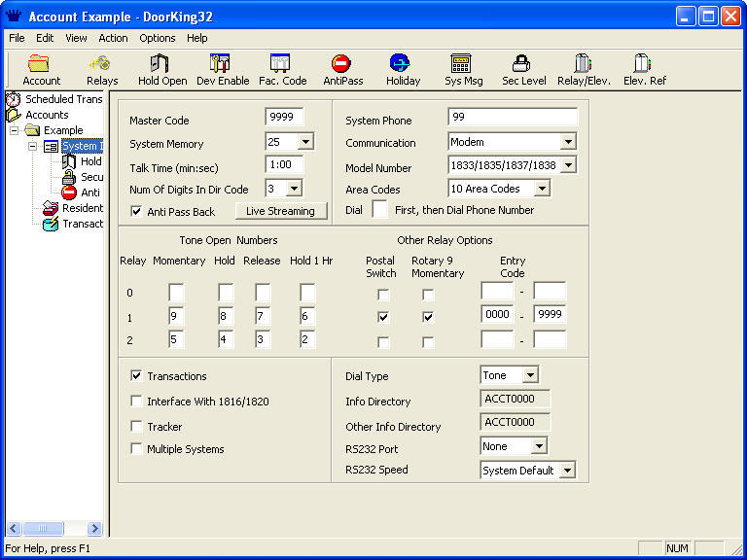The height and width of the screenshot is (560, 747).
Task: Enable Postal Switch checkbox for relay 0
Action: (x=383, y=295)
